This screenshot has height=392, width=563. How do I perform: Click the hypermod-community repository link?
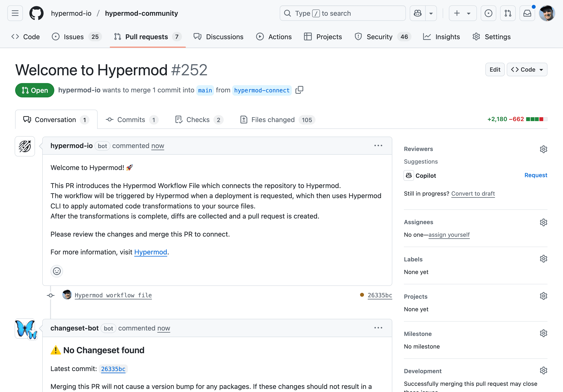141,13
